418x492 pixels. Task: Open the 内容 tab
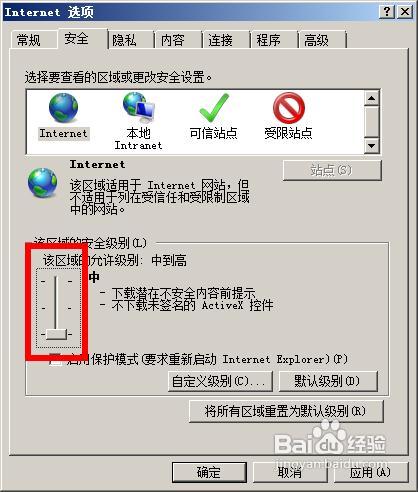172,40
